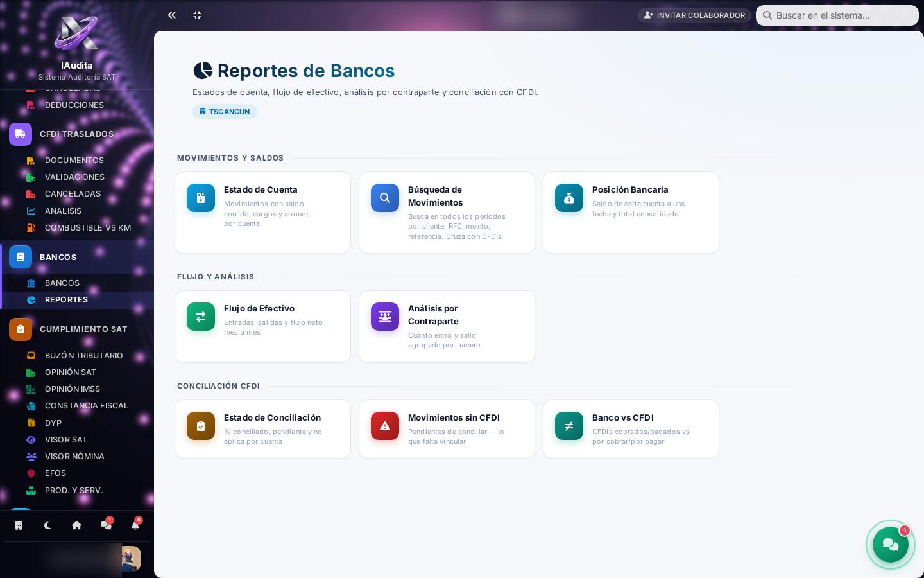Open Flujo de Efectivo report title
924x578 pixels.
259,308
